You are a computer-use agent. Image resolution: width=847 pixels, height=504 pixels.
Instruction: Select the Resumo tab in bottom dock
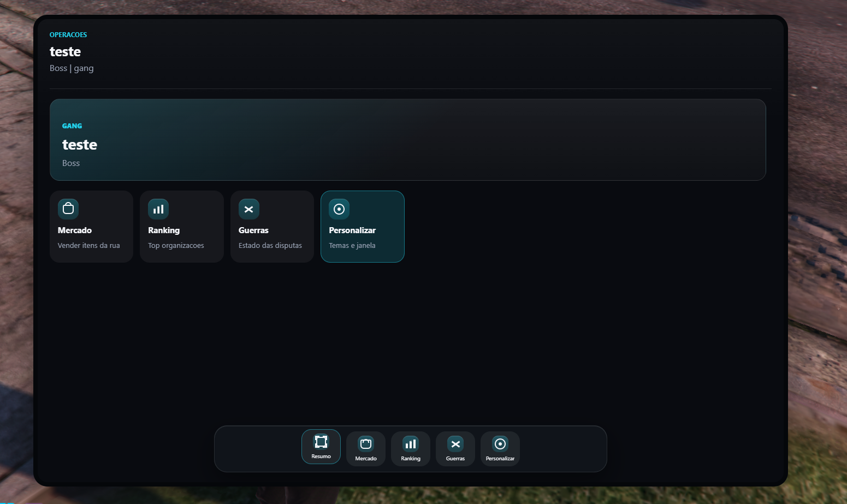(321, 447)
